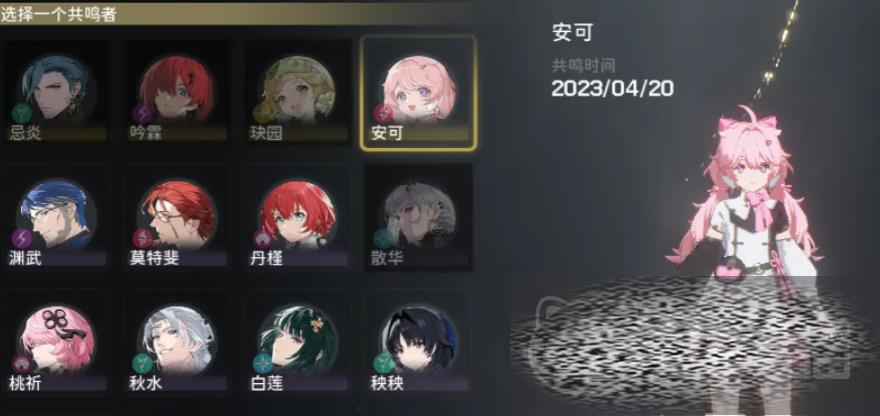Select resonator 忌炎 portrait
The image size is (880, 416).
[x=56, y=93]
